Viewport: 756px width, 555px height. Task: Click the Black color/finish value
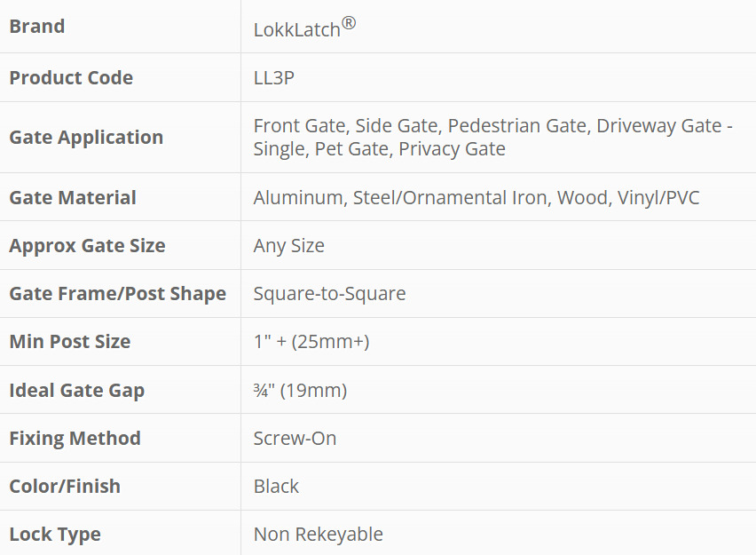(x=276, y=487)
